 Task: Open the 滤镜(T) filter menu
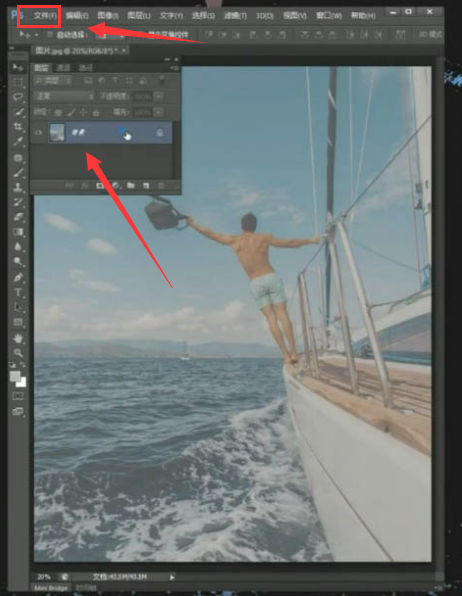pyautogui.click(x=235, y=16)
